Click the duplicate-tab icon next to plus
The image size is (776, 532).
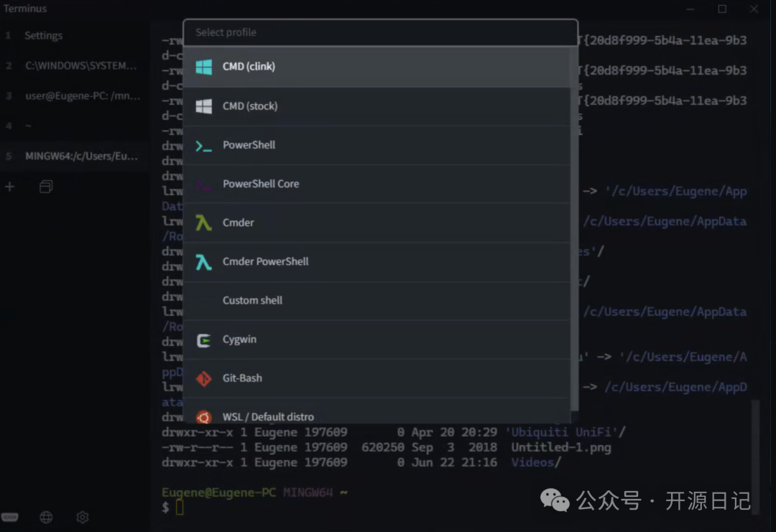(46, 187)
